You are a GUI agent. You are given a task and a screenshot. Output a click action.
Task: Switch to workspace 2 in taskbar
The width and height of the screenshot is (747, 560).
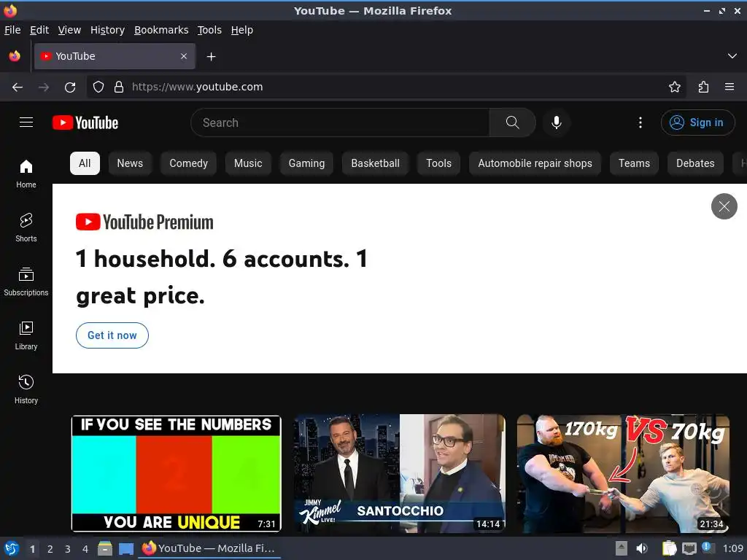click(x=50, y=549)
